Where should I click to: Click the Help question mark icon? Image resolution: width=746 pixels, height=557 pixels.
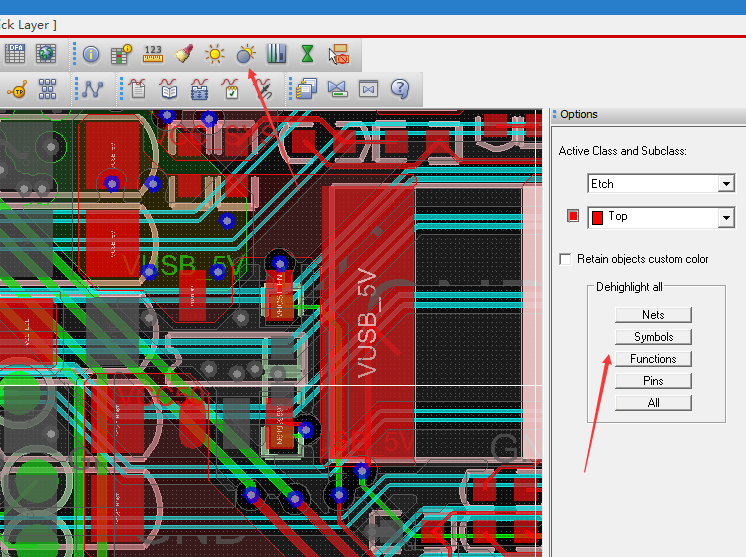pyautogui.click(x=400, y=89)
